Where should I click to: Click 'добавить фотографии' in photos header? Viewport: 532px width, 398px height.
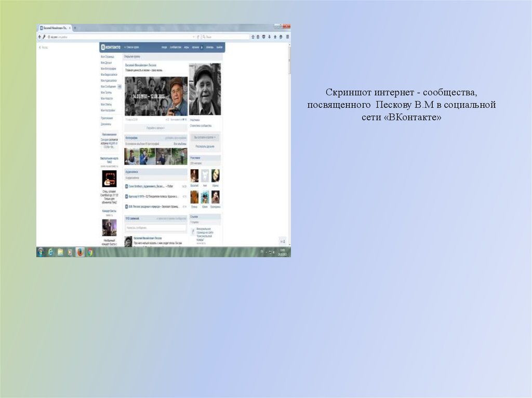pos(176,138)
